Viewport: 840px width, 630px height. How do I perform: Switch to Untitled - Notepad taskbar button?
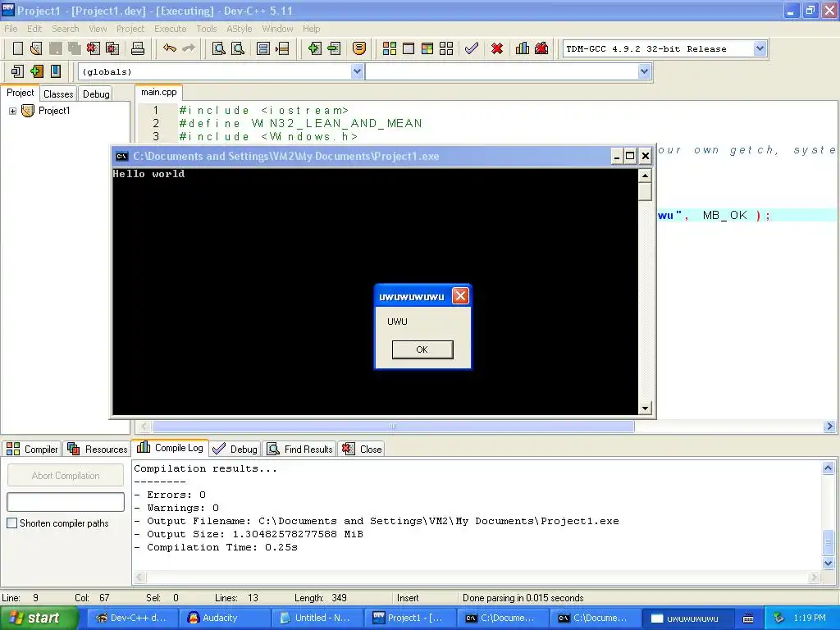pos(317,619)
